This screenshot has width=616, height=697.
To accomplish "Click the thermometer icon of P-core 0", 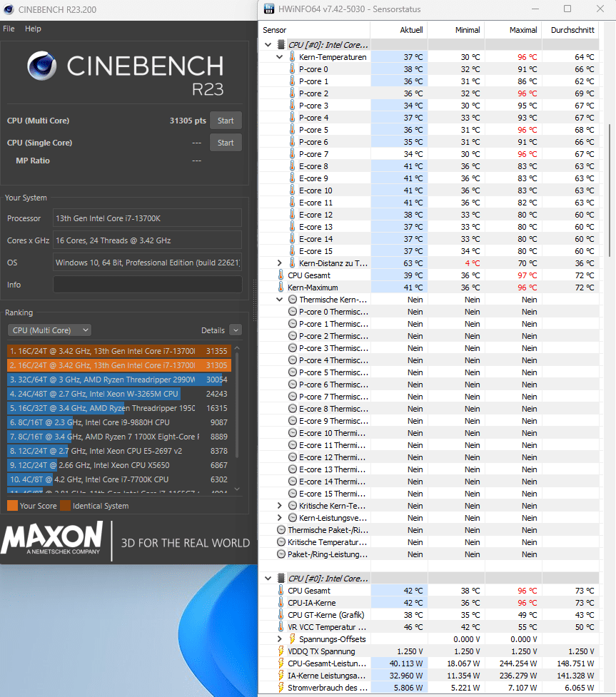I will [x=292, y=69].
